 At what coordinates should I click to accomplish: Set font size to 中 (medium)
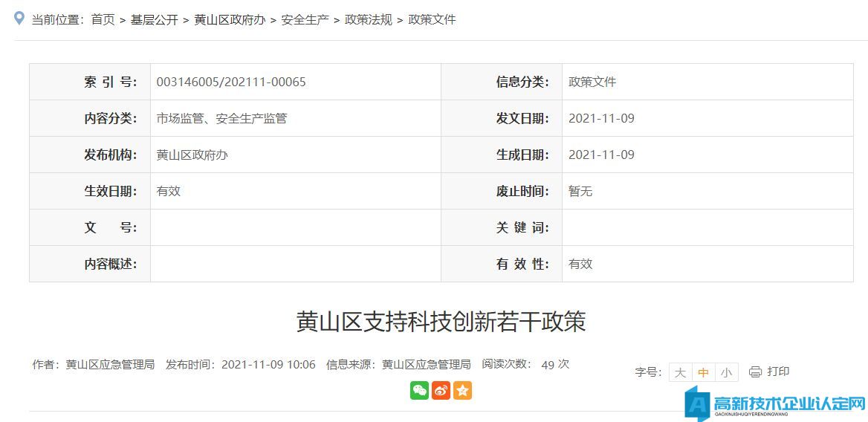pos(703,372)
